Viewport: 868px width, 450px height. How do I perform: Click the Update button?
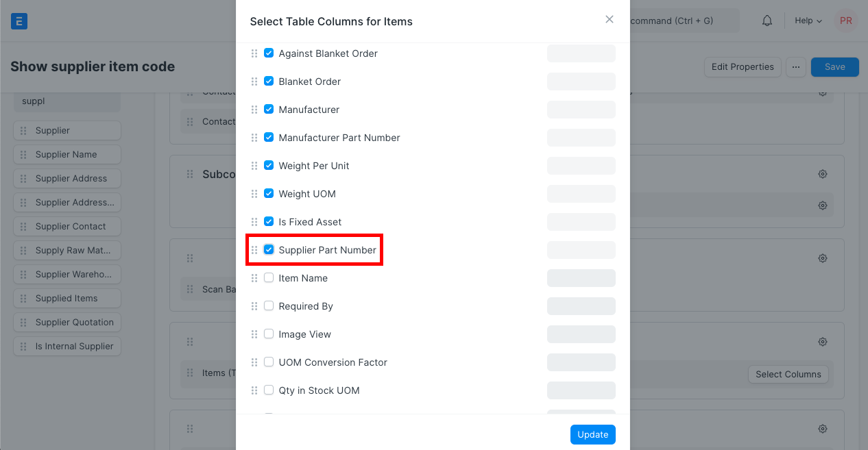coord(592,434)
